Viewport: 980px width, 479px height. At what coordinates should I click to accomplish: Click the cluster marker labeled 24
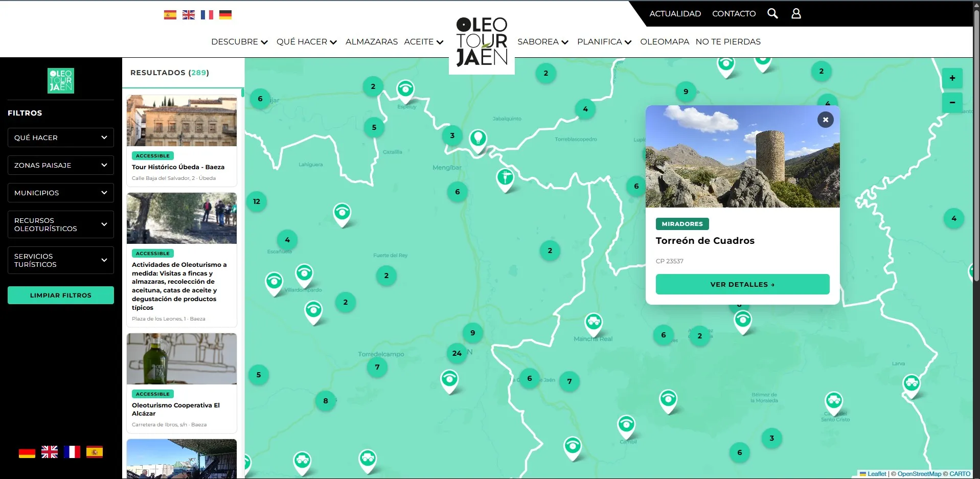click(x=457, y=353)
